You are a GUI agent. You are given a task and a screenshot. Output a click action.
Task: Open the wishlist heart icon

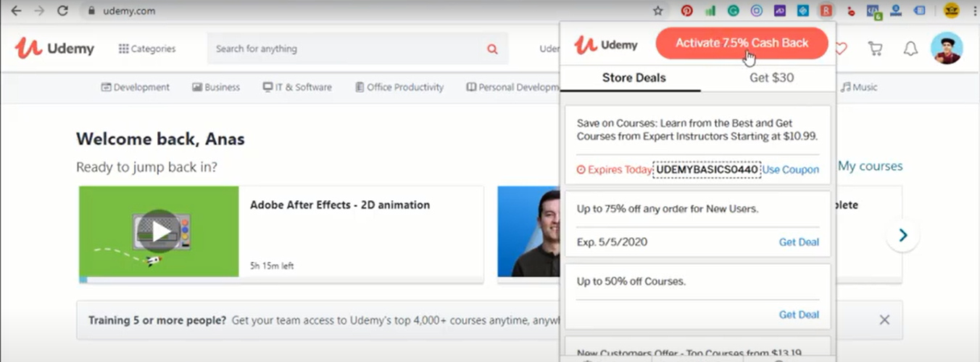pyautogui.click(x=841, y=49)
